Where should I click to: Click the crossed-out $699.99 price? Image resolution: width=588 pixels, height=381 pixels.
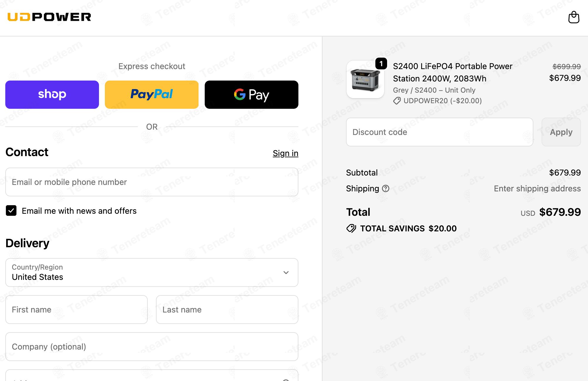[567, 66]
